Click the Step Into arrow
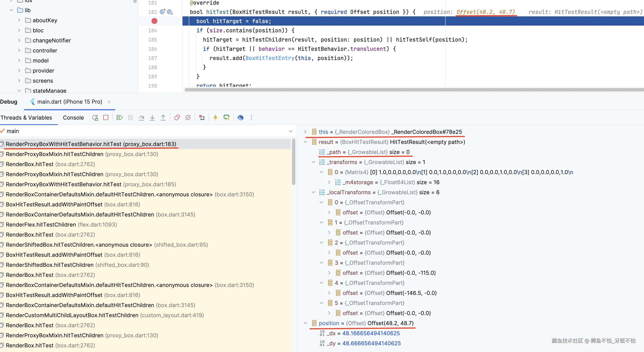Screen dimensions: 644x352 pos(152,117)
